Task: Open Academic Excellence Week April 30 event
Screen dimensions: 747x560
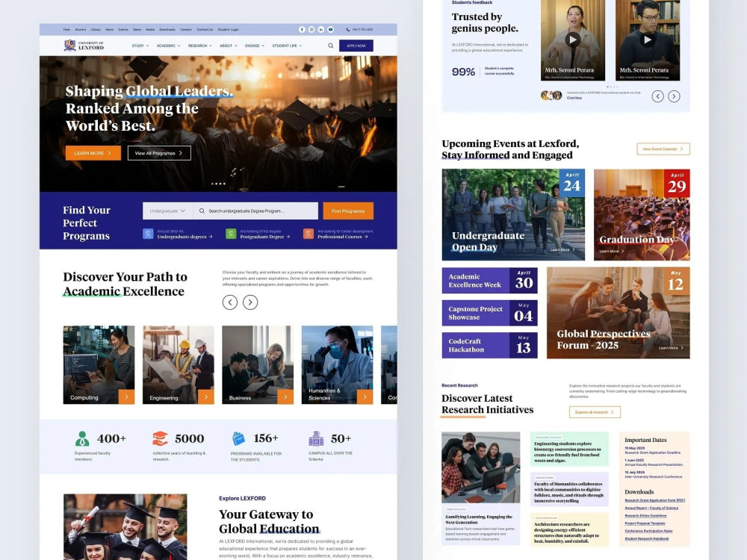Action: [490, 281]
